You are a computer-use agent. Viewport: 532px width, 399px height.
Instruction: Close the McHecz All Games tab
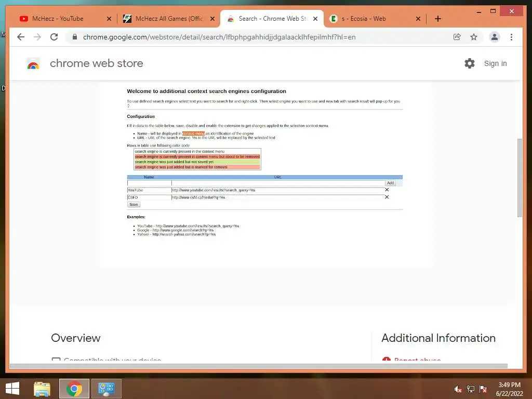[x=212, y=19]
